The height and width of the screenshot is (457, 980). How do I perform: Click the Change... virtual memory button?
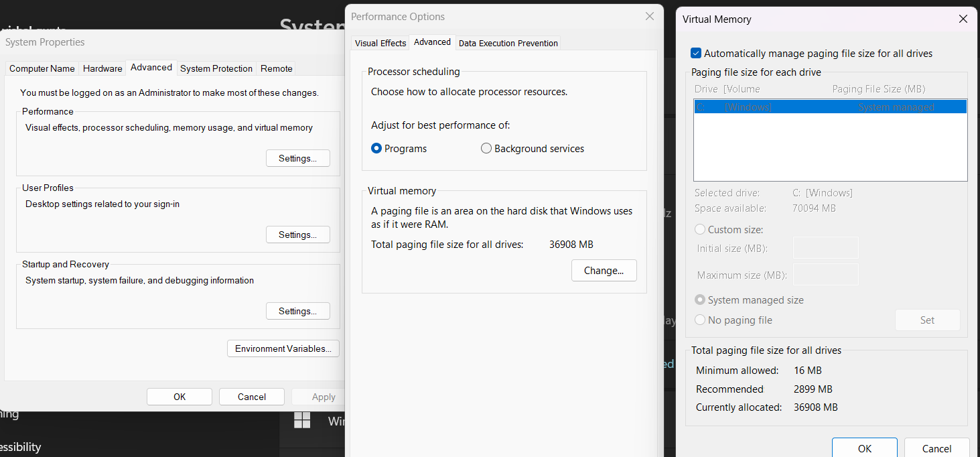click(604, 271)
